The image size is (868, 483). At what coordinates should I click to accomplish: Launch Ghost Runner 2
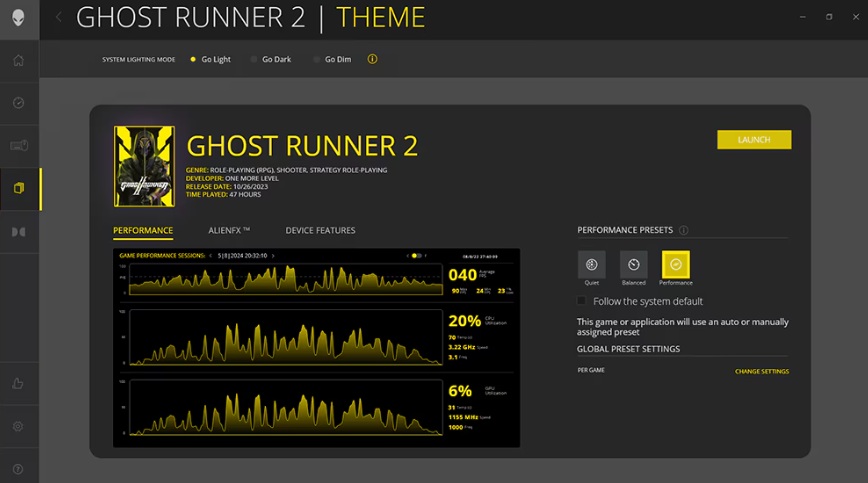pos(754,140)
